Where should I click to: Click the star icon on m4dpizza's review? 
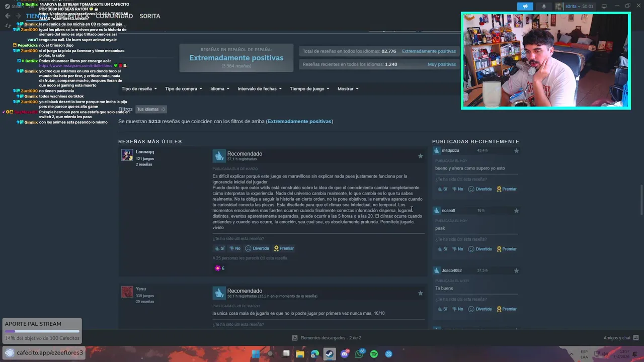click(x=516, y=151)
